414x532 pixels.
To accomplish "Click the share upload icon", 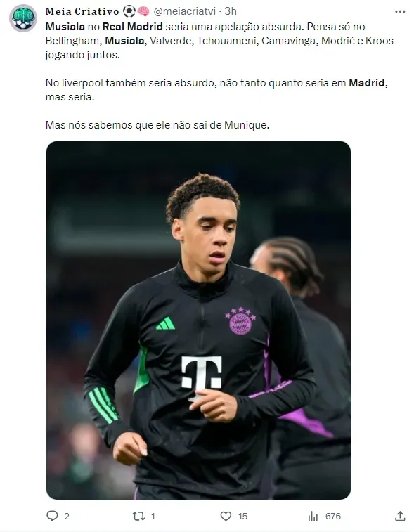I will click(401, 516).
